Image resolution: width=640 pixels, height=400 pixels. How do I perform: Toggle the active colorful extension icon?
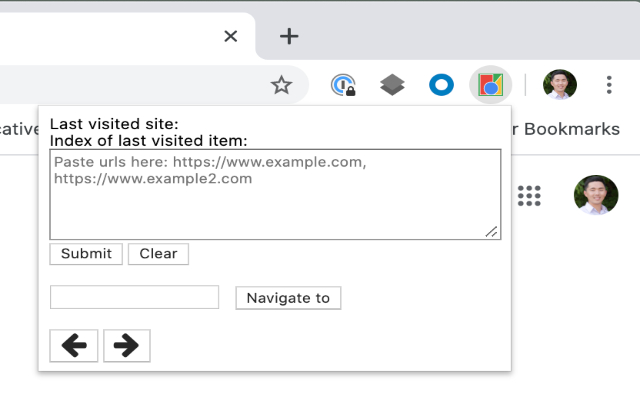coord(490,86)
